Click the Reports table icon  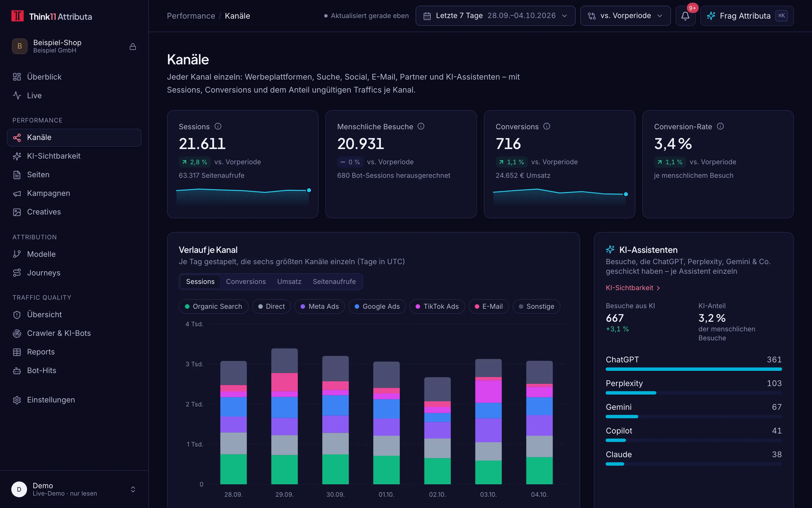tap(17, 352)
